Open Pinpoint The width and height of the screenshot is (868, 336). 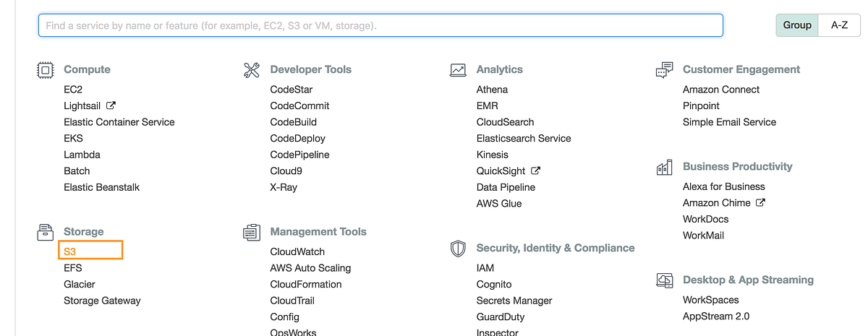(701, 105)
